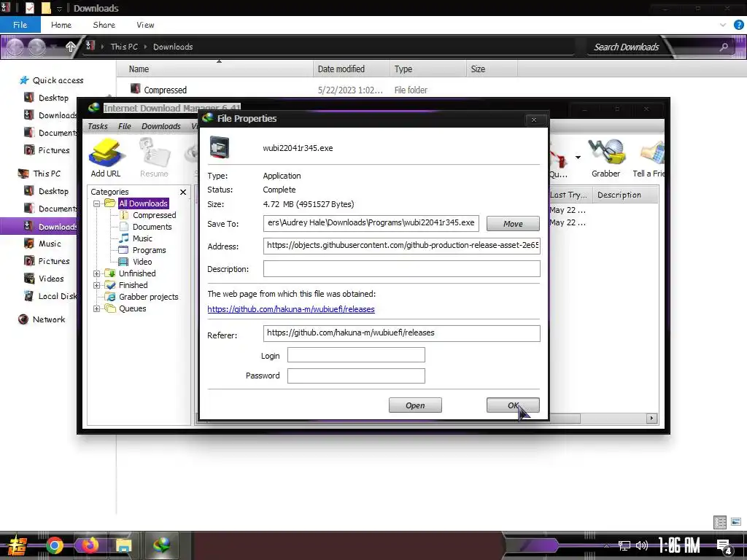Screen dimensions: 747x560
Task: Expand the Queues tree node
Action: [x=97, y=308]
